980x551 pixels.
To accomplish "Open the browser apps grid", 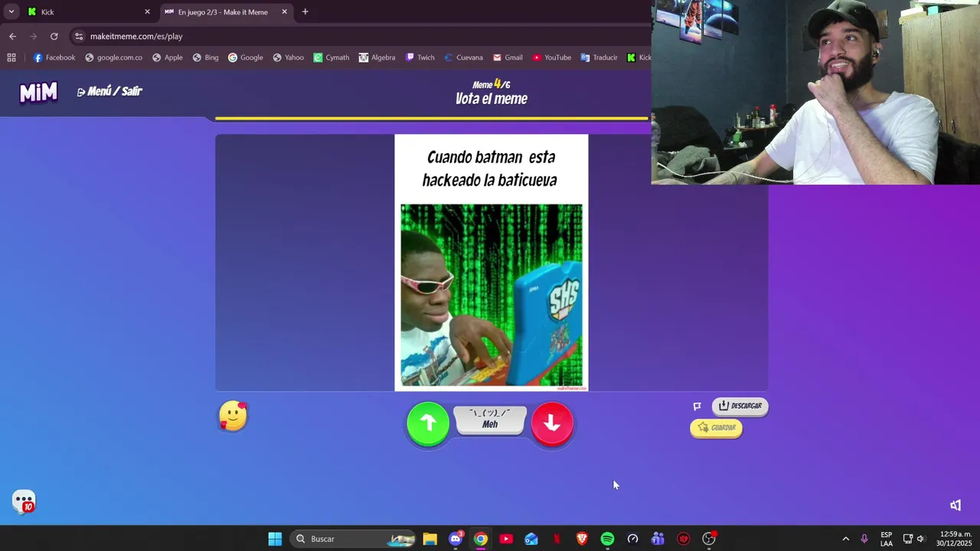I will click(x=11, y=57).
